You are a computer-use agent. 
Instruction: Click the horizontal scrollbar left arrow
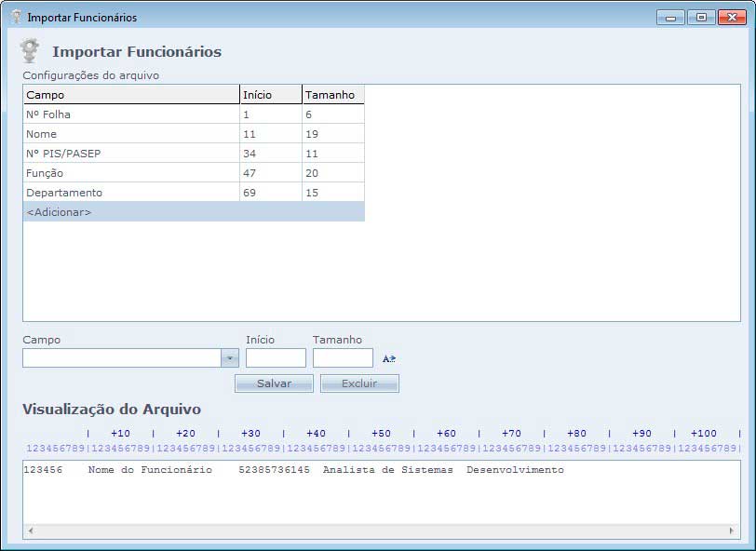pyautogui.click(x=31, y=531)
